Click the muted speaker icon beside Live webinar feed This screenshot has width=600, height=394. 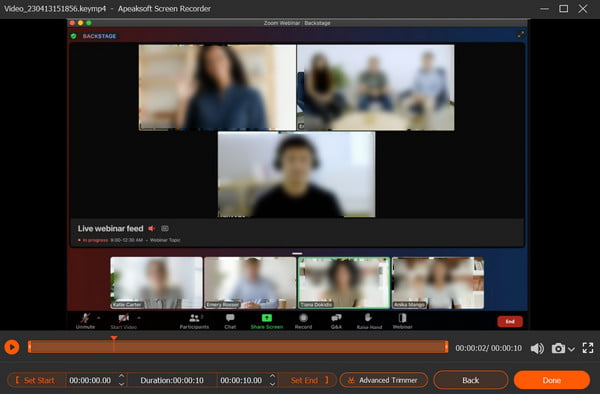[152, 228]
